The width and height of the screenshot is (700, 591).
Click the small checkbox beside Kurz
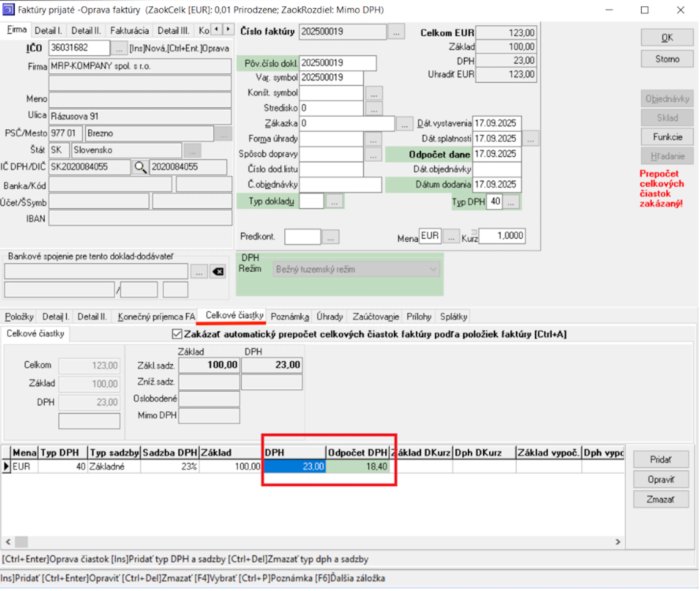point(474,232)
